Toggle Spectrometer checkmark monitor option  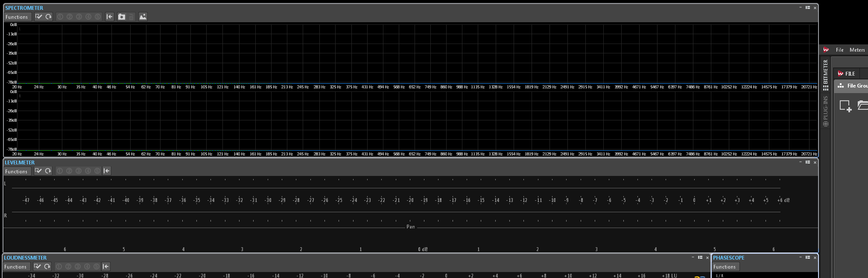point(39,17)
